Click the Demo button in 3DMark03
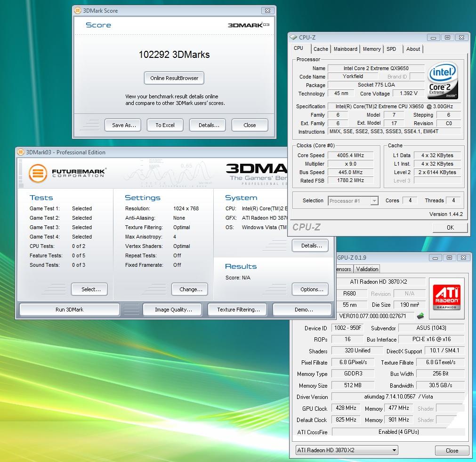The image size is (476, 462). pos(302,310)
